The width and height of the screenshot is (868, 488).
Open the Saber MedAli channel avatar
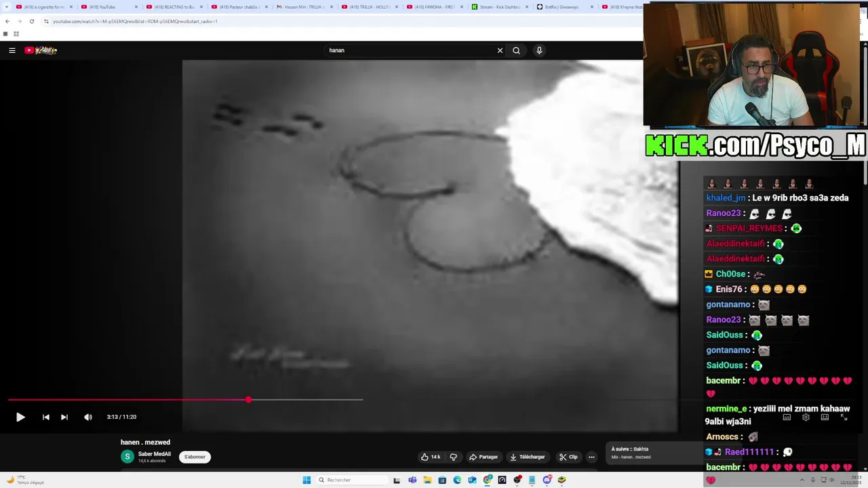(x=127, y=457)
